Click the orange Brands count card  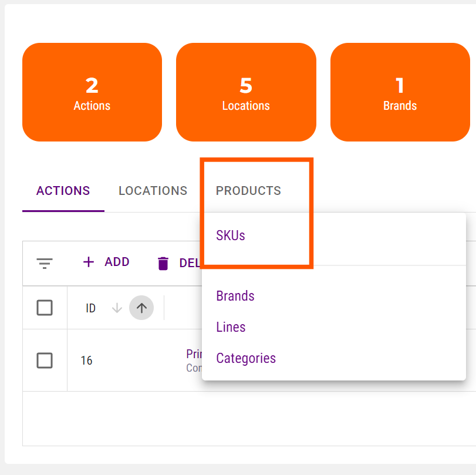click(x=400, y=92)
